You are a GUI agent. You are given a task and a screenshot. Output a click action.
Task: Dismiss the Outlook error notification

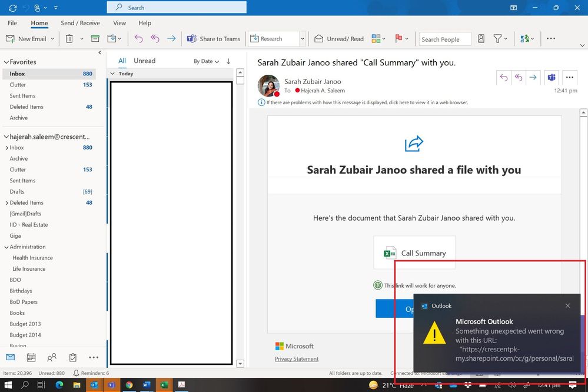pyautogui.click(x=568, y=305)
